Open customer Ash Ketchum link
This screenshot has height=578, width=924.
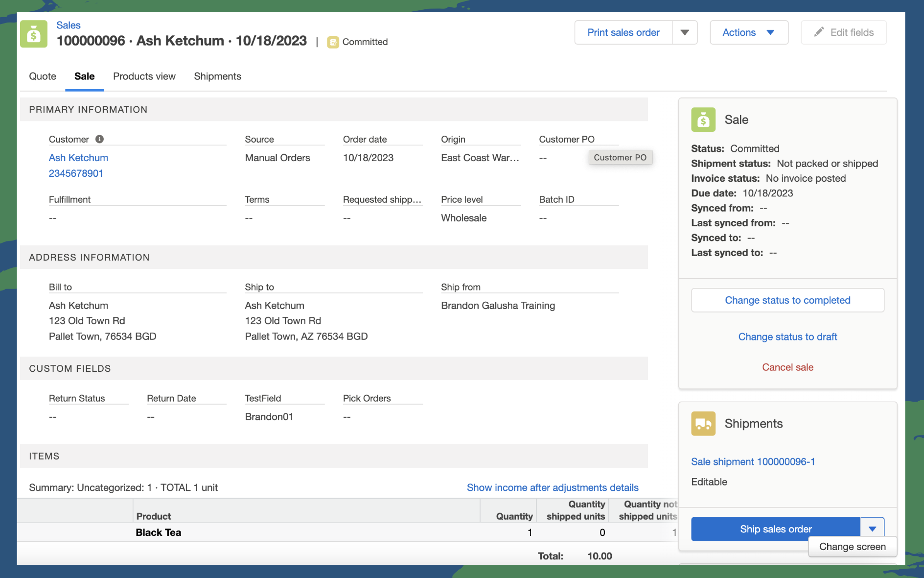(78, 158)
